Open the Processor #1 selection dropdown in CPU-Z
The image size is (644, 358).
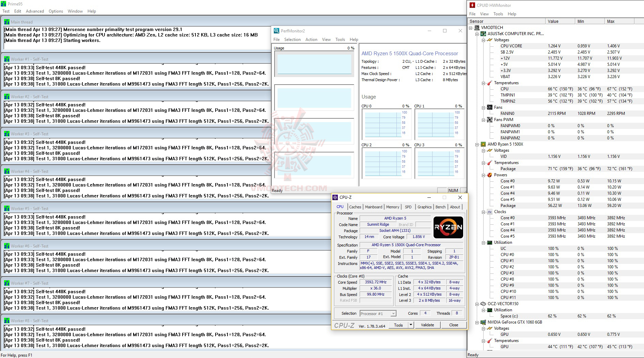click(x=378, y=313)
